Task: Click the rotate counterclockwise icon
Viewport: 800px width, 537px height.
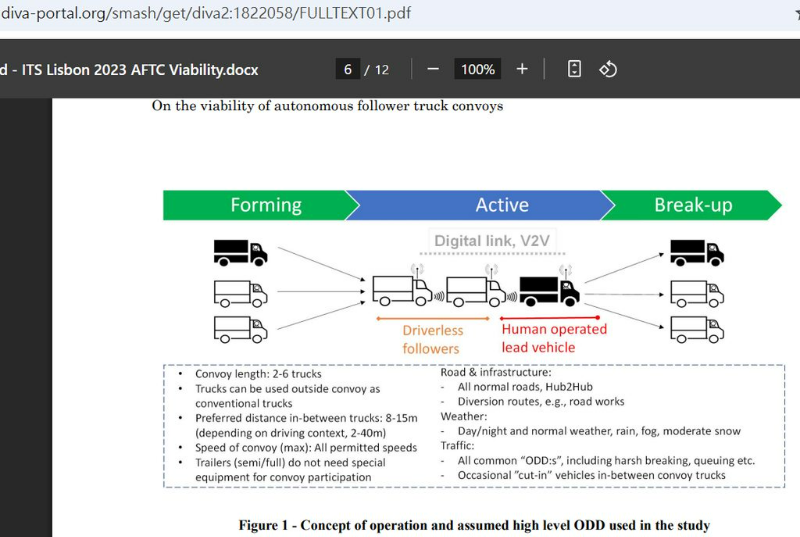Action: [608, 69]
